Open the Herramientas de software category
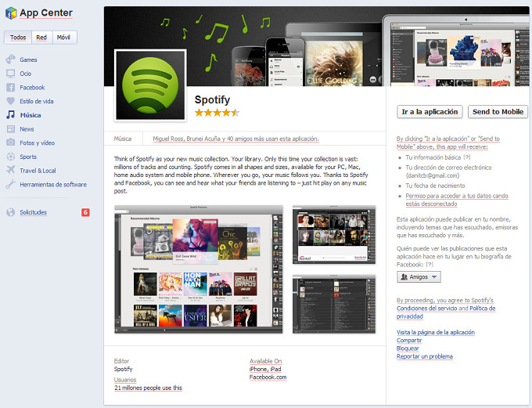This screenshot has width=532, height=408. click(53, 185)
